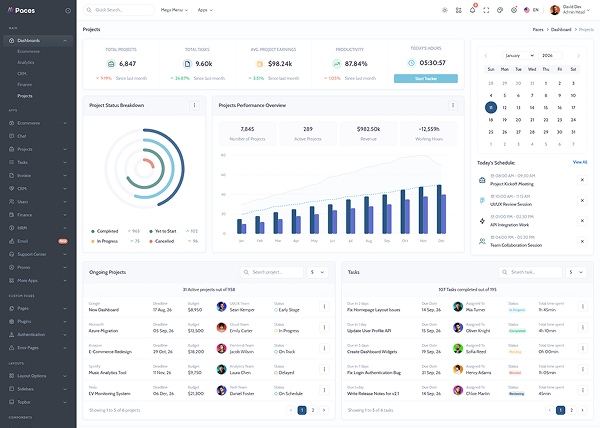Open Chat from the sidebar
Viewport: 600px width, 428px height.
click(x=24, y=136)
